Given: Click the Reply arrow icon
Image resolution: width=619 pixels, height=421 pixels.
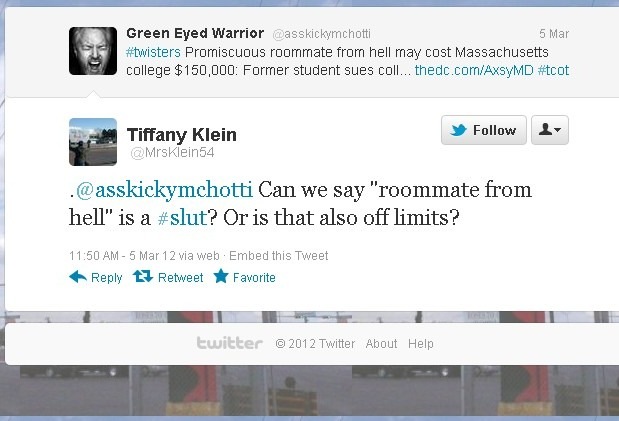Looking at the screenshot, I should coord(78,277).
